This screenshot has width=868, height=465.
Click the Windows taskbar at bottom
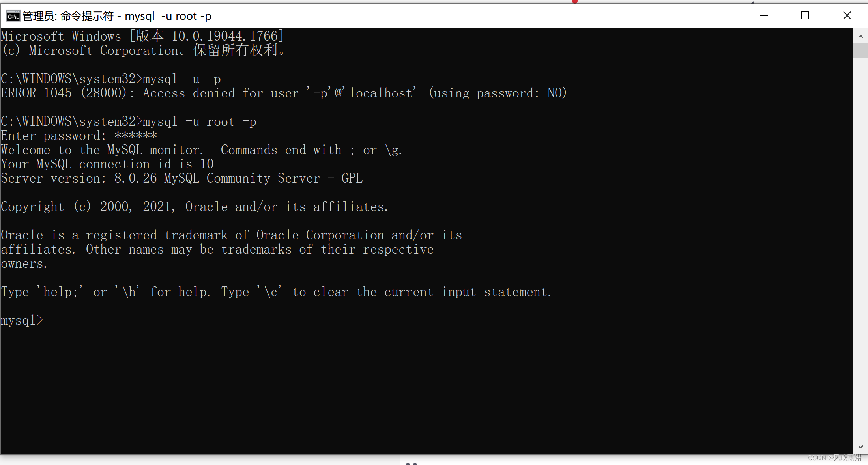[434, 462]
